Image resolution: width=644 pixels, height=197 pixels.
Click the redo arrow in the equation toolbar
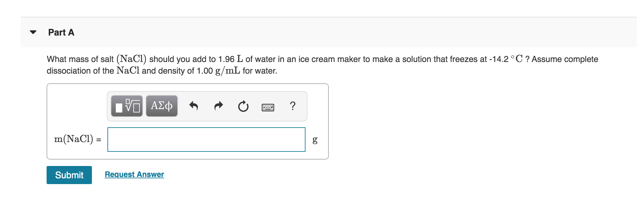pyautogui.click(x=219, y=105)
